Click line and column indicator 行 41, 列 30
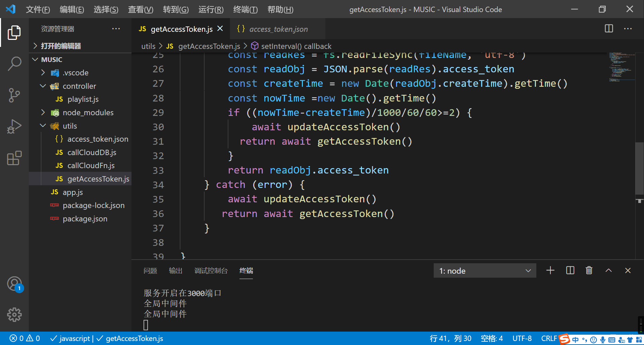This screenshot has height=345, width=644. 450,338
